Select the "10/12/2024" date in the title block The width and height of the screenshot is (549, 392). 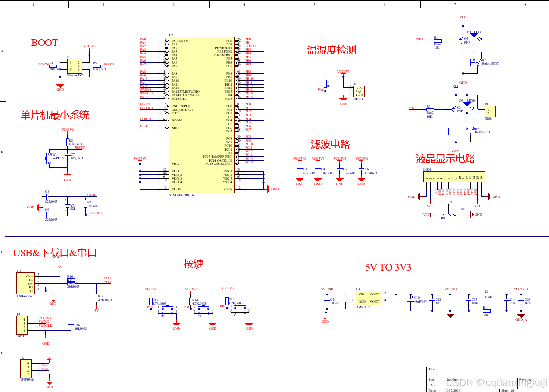[x=452, y=390]
